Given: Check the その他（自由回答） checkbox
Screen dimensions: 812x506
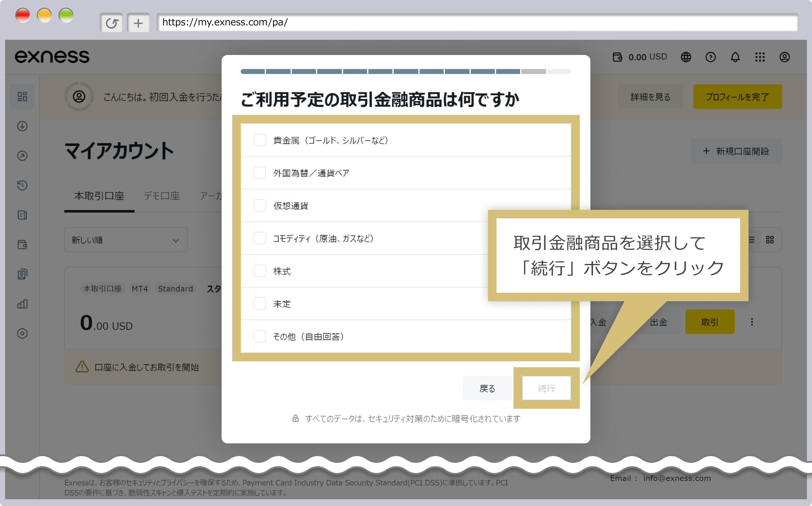Looking at the screenshot, I should click(x=260, y=336).
